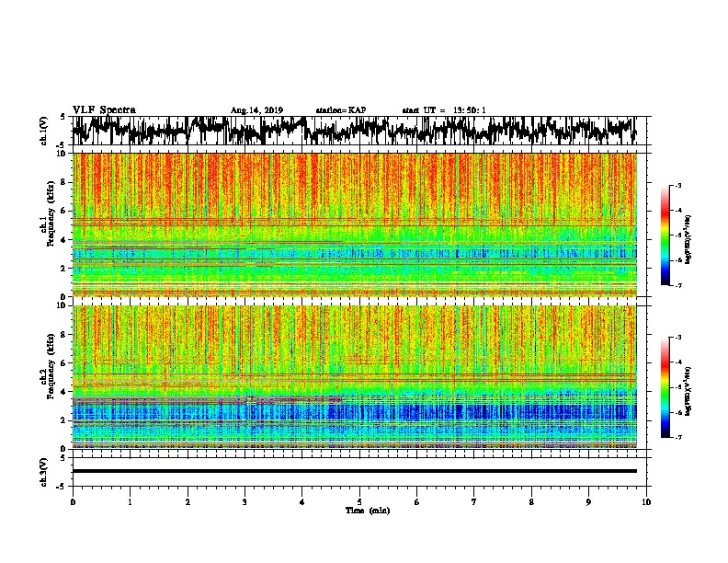Click the "-5" tick on ch.3(V) axis

(x=63, y=487)
